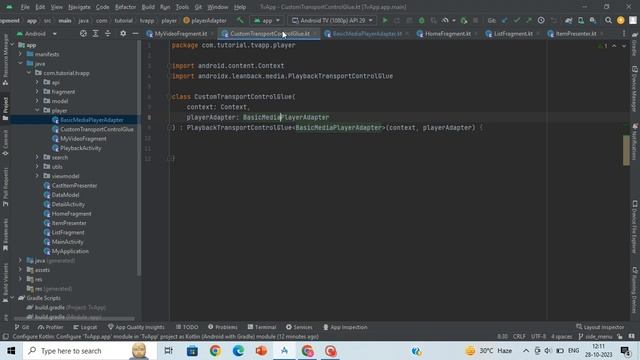The height and width of the screenshot is (360, 640).
Task: Open the Android TV device selector dropdown
Action: pyautogui.click(x=332, y=20)
